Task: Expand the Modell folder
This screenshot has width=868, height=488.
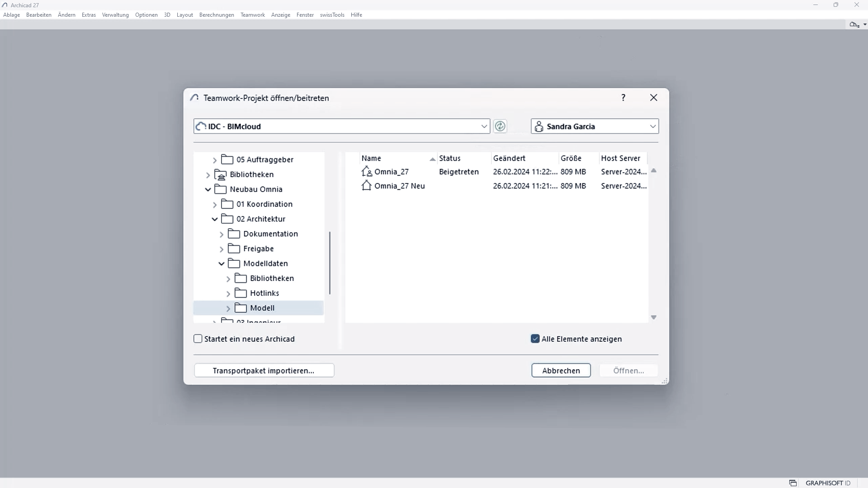Action: tap(228, 309)
